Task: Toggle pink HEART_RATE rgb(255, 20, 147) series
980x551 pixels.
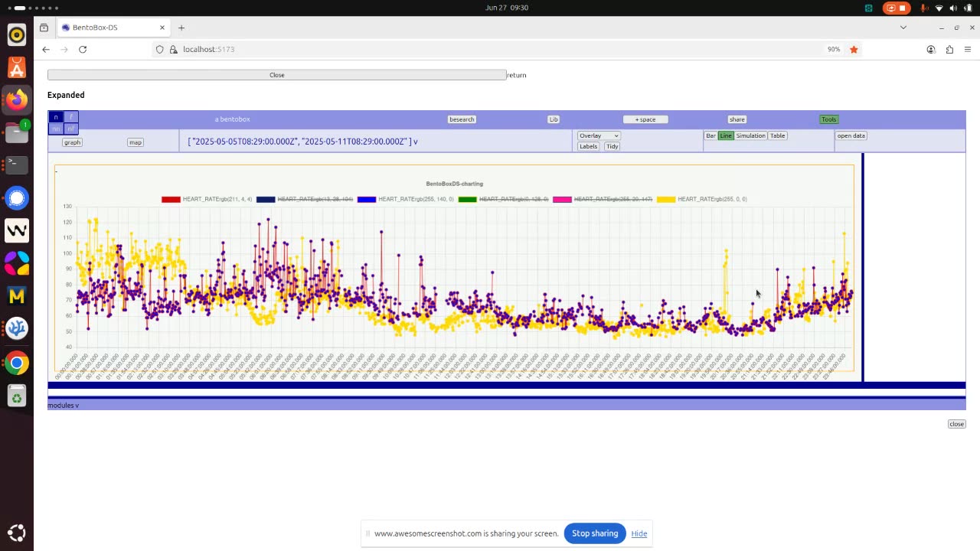Action: [x=603, y=199]
